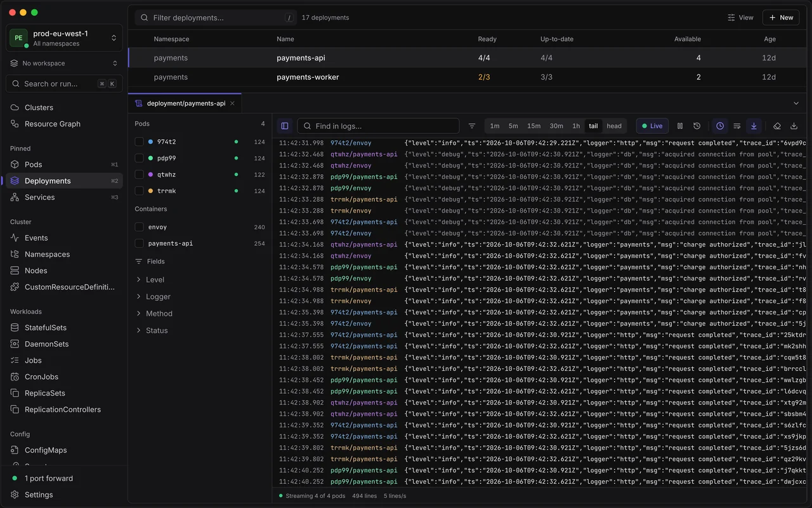Click the Find in logs field
This screenshot has height=508, width=812.
(378, 126)
